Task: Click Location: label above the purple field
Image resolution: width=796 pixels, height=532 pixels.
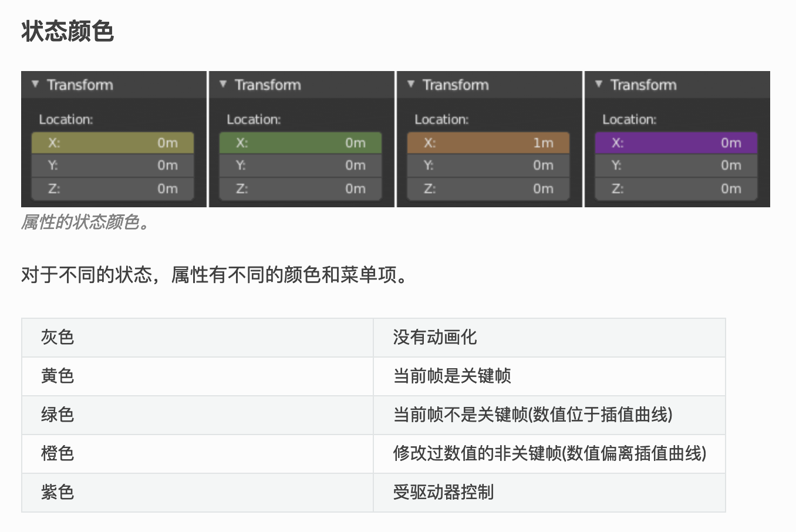Action: point(629,119)
